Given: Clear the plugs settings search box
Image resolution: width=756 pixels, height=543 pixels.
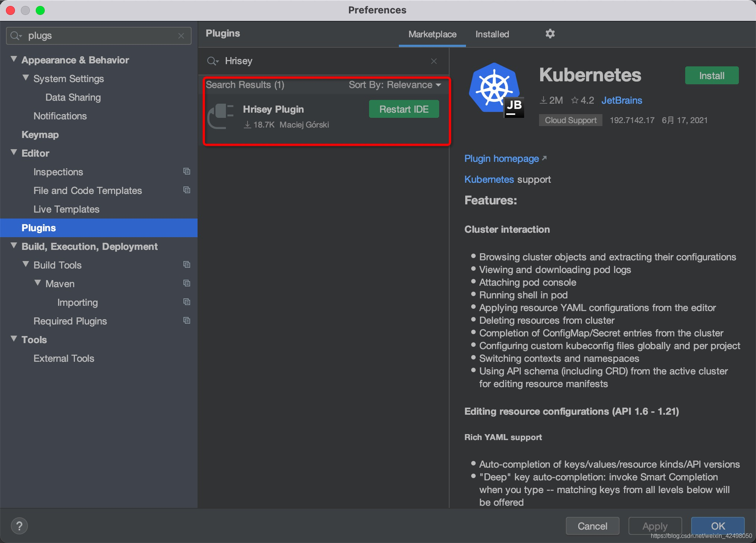Looking at the screenshot, I should coord(181,36).
